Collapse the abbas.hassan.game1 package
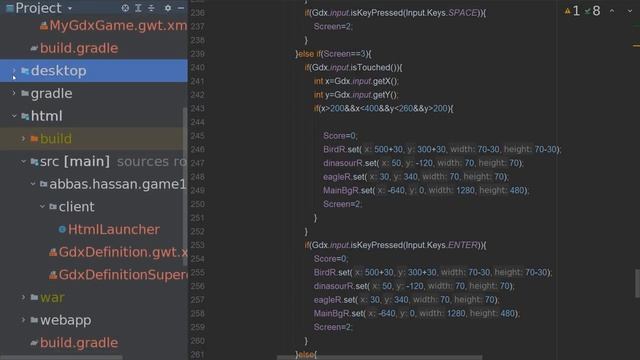The width and height of the screenshot is (640, 360). 33,184
